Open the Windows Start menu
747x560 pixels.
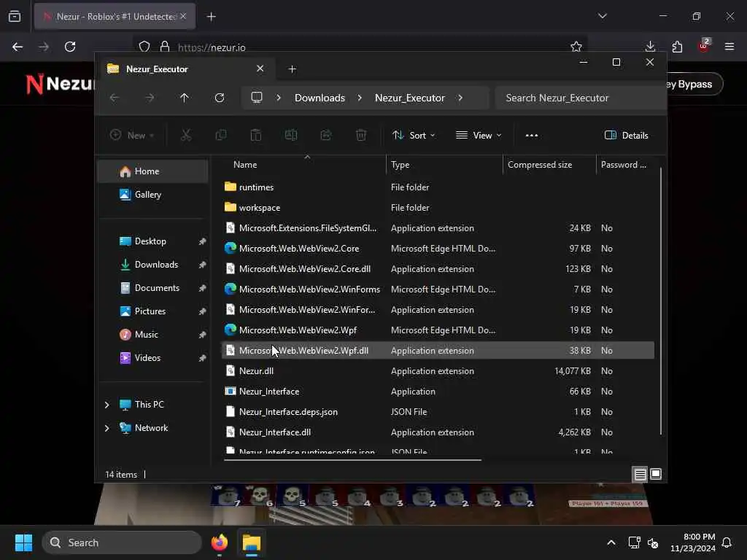click(23, 542)
